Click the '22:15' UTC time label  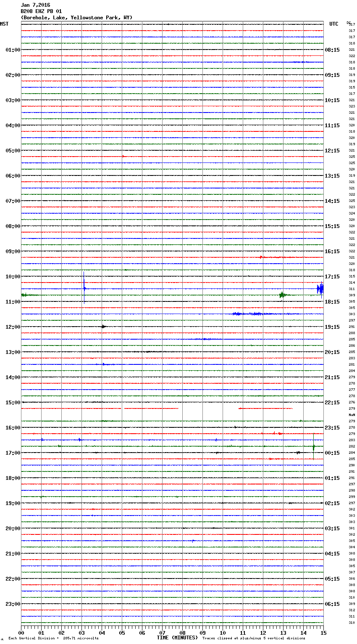(x=332, y=403)
